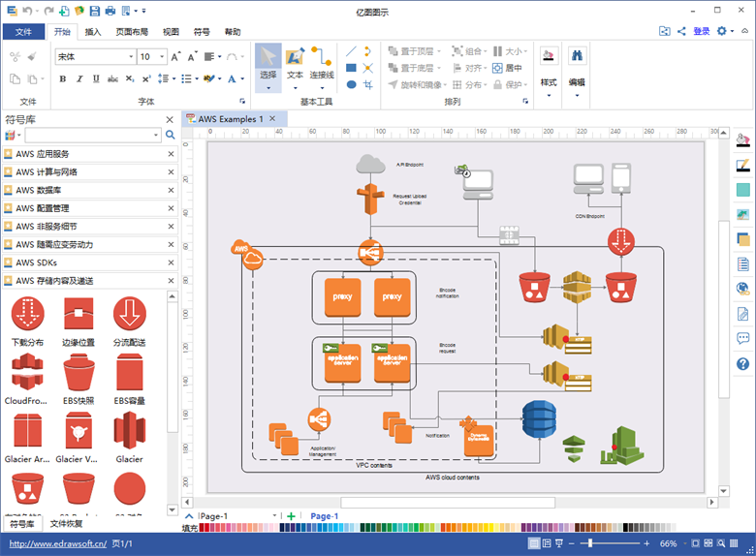Image resolution: width=756 pixels, height=556 pixels.
Task: Expand the Align dropdown
Action: pyautogui.click(x=485, y=68)
